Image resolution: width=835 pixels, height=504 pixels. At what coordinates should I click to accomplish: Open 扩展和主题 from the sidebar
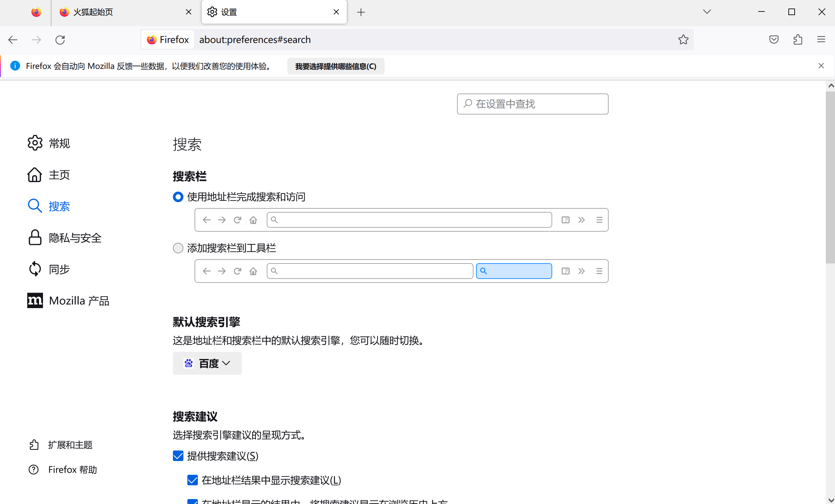point(70,445)
